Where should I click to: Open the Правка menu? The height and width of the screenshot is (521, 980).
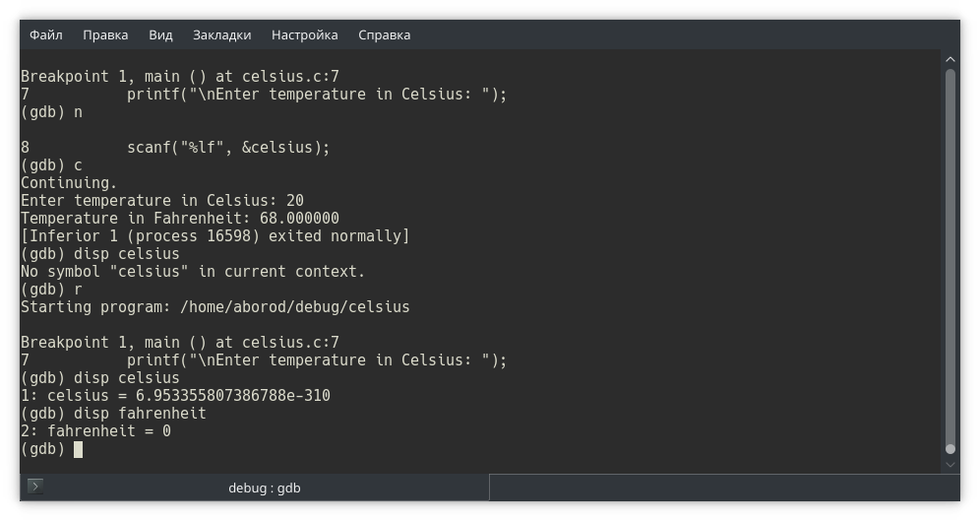pos(105,34)
